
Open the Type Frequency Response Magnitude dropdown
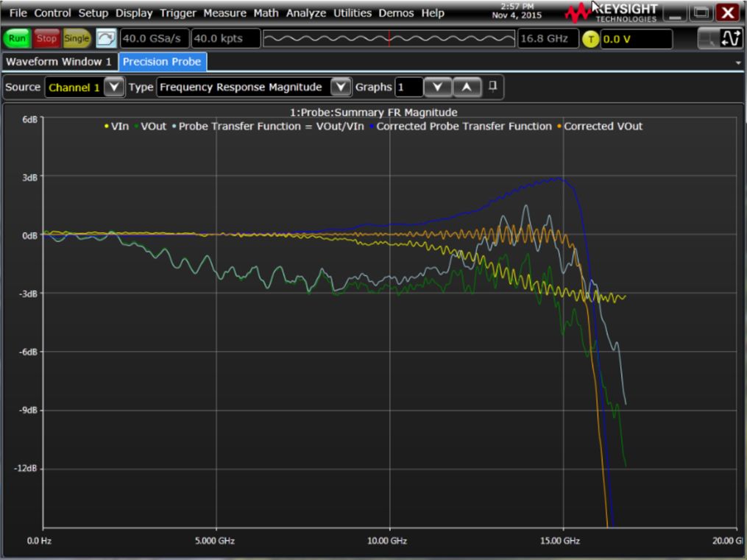340,88
